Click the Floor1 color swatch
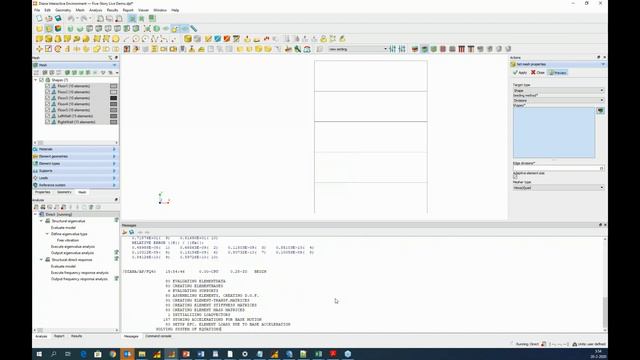 pos(113,86)
